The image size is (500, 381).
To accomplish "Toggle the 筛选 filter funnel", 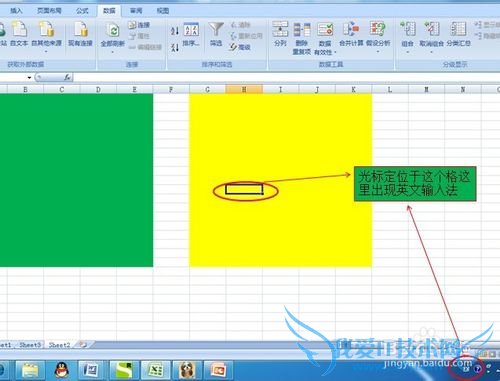I will [216, 34].
